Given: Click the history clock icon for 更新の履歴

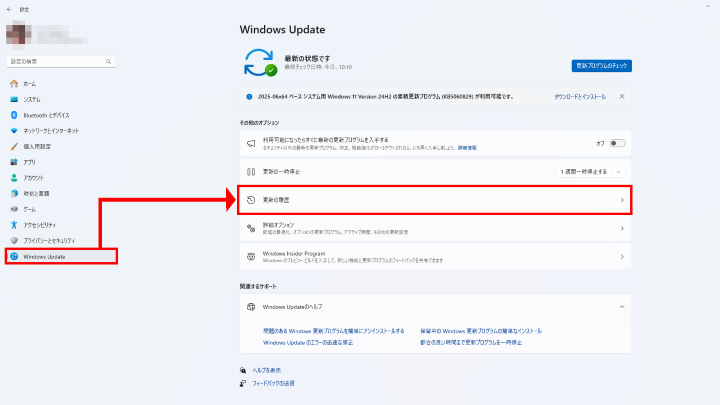Looking at the screenshot, I should click(x=251, y=200).
